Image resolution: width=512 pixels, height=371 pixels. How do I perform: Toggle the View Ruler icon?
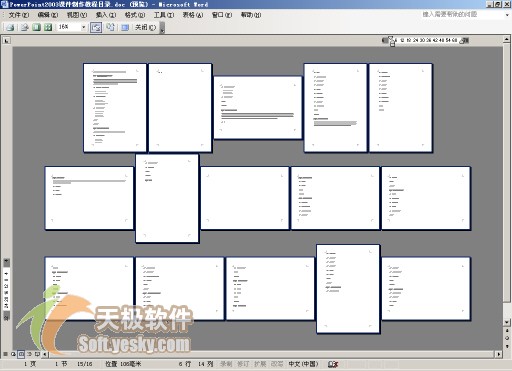coord(96,27)
